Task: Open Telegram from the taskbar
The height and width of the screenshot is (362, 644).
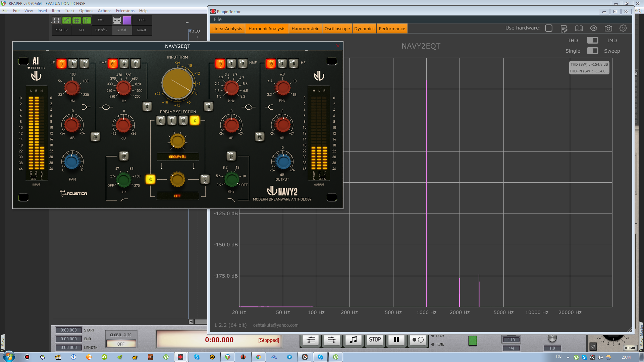Action: pos(289,357)
